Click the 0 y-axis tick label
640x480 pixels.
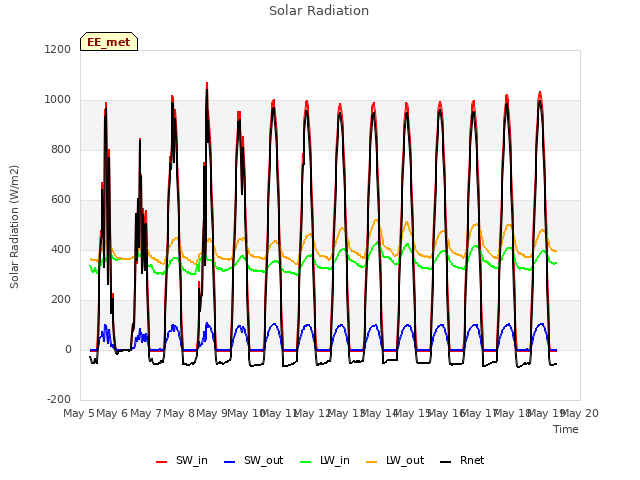pyautogui.click(x=68, y=349)
